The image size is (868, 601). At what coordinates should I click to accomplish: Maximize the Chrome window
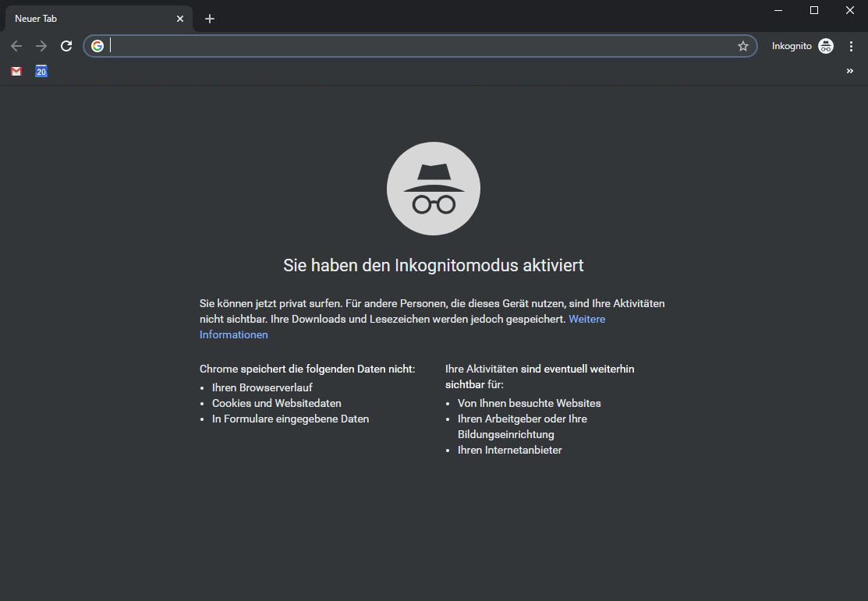pyautogui.click(x=813, y=10)
